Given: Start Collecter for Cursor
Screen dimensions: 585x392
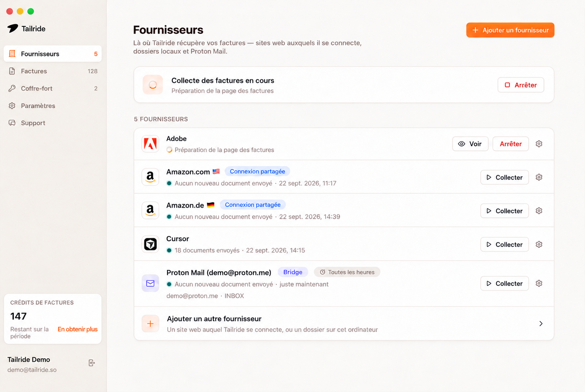Looking at the screenshot, I should point(504,244).
